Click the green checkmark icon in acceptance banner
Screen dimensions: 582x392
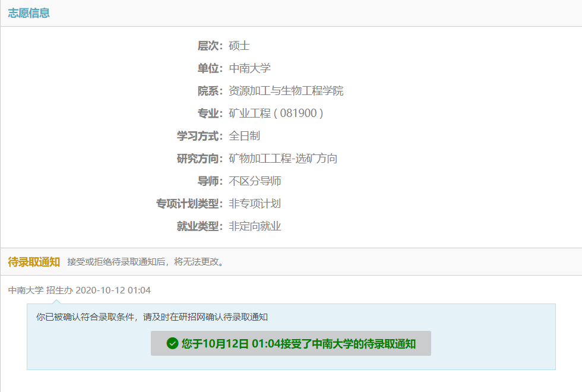coord(172,344)
